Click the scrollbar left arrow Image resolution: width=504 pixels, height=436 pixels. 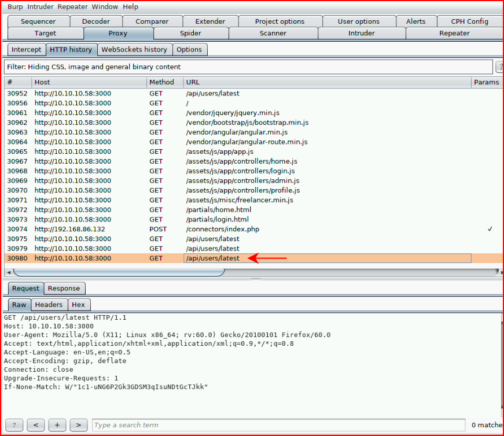[x=9, y=272]
